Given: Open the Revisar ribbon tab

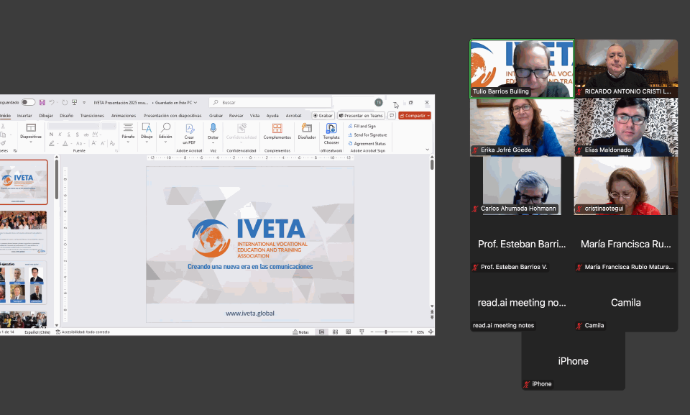Looking at the screenshot, I should [236, 115].
